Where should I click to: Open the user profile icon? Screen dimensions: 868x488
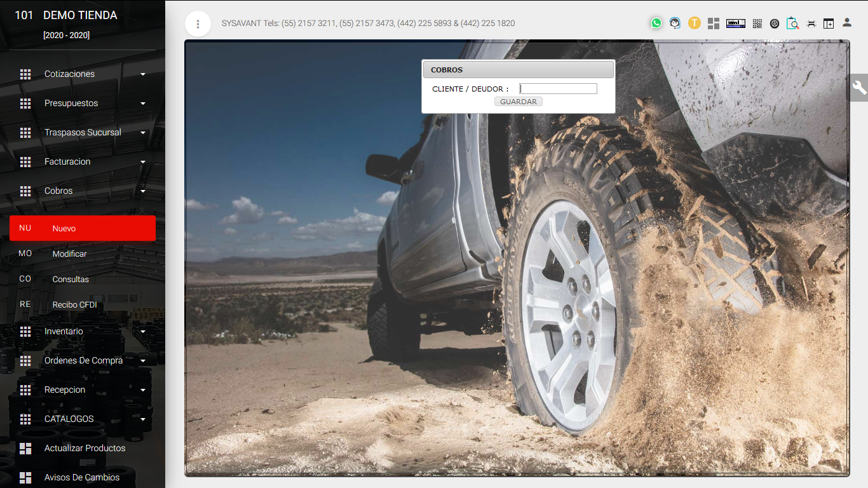point(847,22)
